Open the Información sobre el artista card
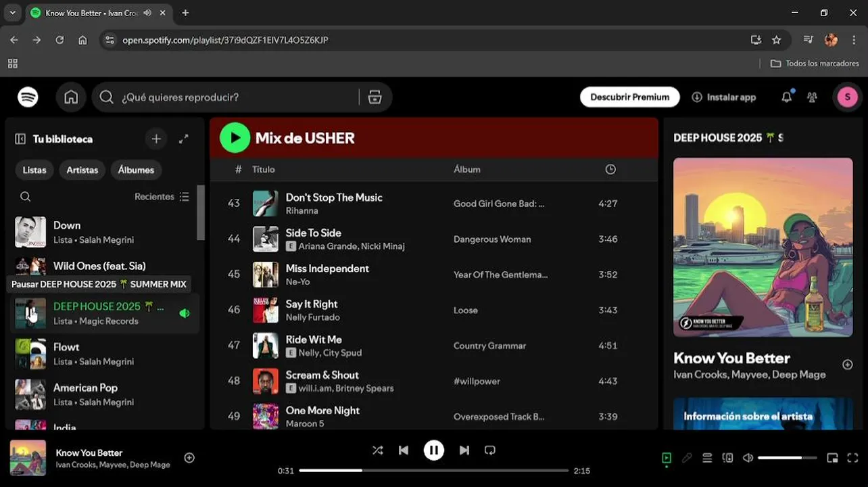The image size is (868, 487). click(x=763, y=413)
